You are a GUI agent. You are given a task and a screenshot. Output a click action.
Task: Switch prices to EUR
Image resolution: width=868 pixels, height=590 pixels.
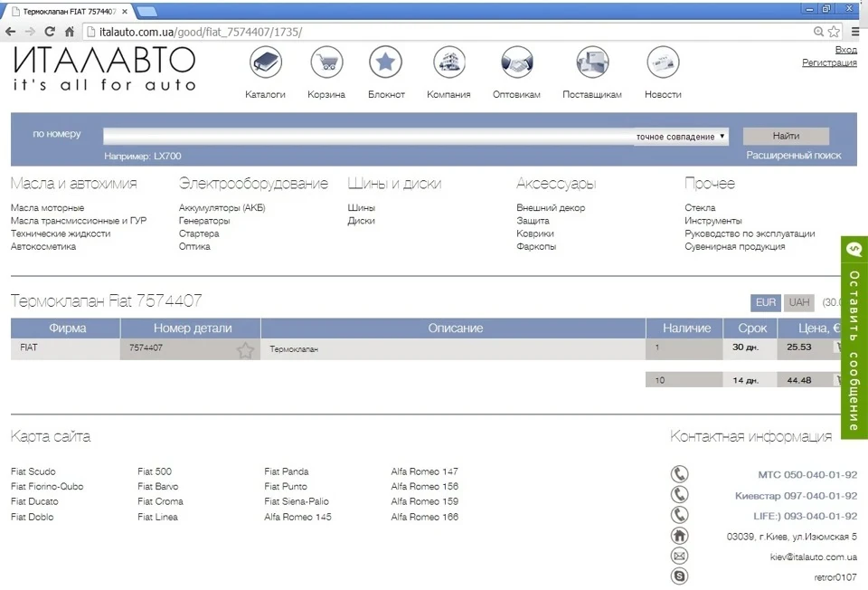point(766,302)
